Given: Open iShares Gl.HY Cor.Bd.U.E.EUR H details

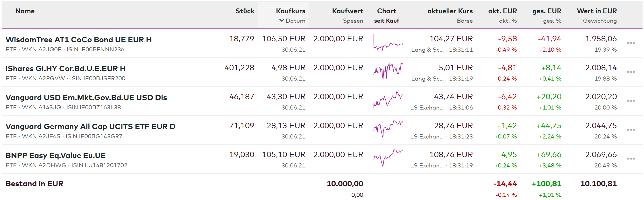Looking at the screenshot, I should coord(65,69).
